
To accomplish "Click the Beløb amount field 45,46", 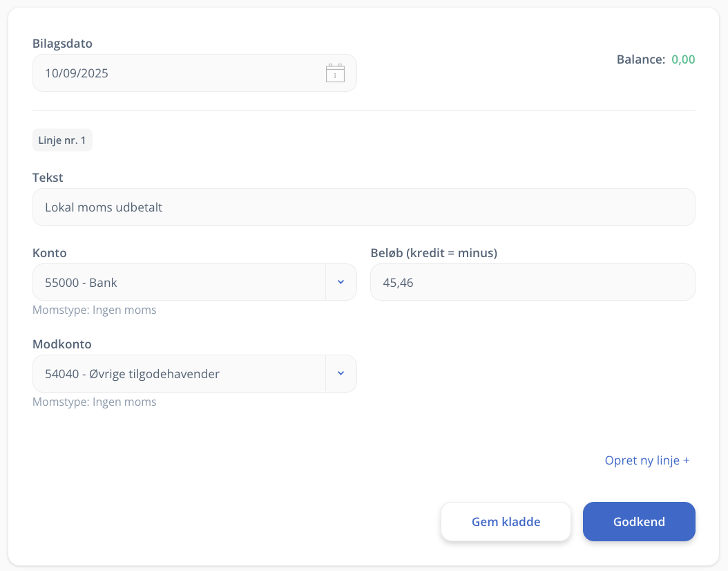I will click(533, 282).
